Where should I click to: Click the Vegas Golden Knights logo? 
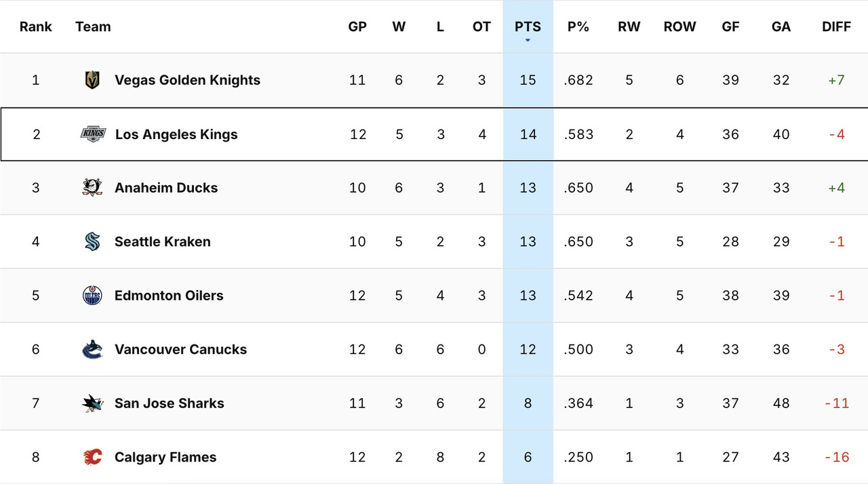pyautogui.click(x=92, y=79)
